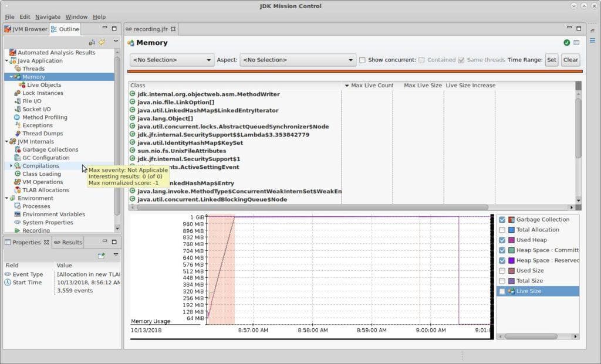601x364 pixels.
Task: Enable the Total Size checkbox
Action: coord(502,281)
